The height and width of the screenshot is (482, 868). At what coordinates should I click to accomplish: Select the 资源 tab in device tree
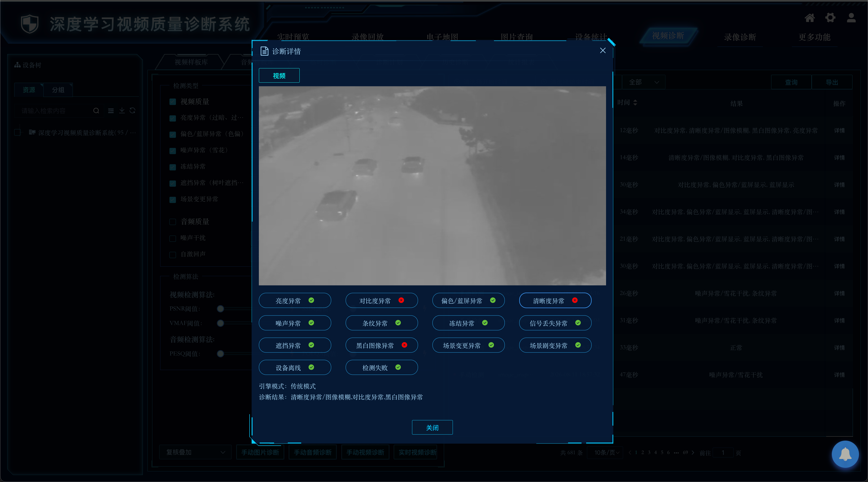click(x=29, y=90)
